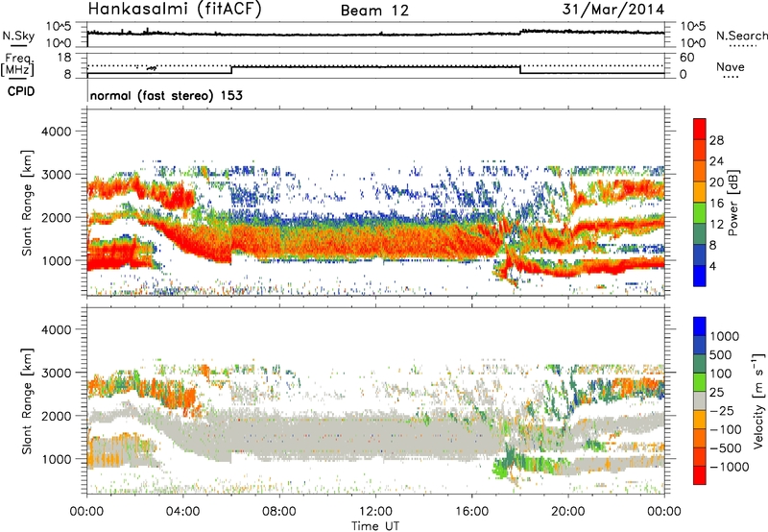Select the Beam 12 heading

[374, 11]
